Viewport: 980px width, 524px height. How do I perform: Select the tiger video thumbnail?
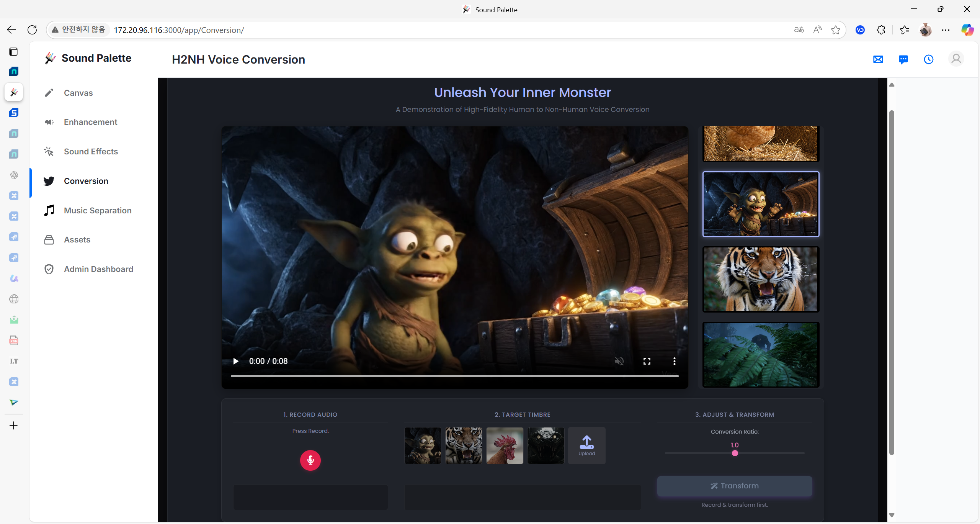(x=761, y=279)
